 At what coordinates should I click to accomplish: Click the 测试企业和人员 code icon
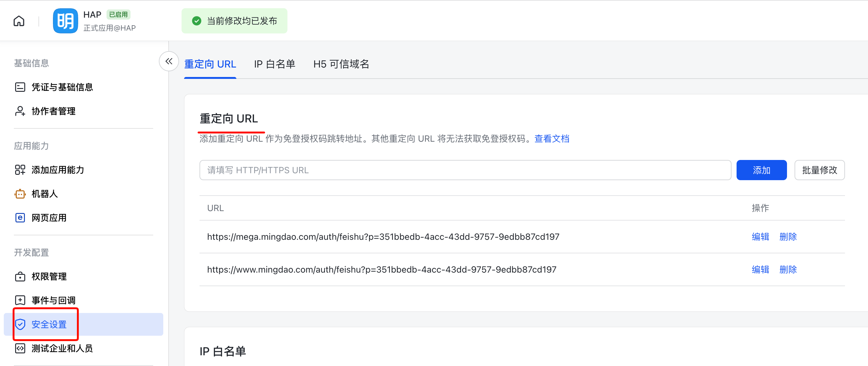20,348
